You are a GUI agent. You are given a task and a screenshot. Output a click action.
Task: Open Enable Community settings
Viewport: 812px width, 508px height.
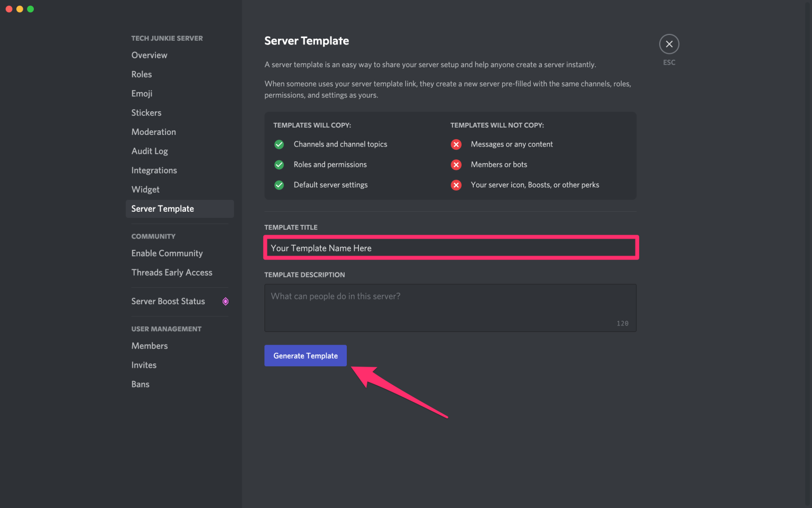[167, 253]
